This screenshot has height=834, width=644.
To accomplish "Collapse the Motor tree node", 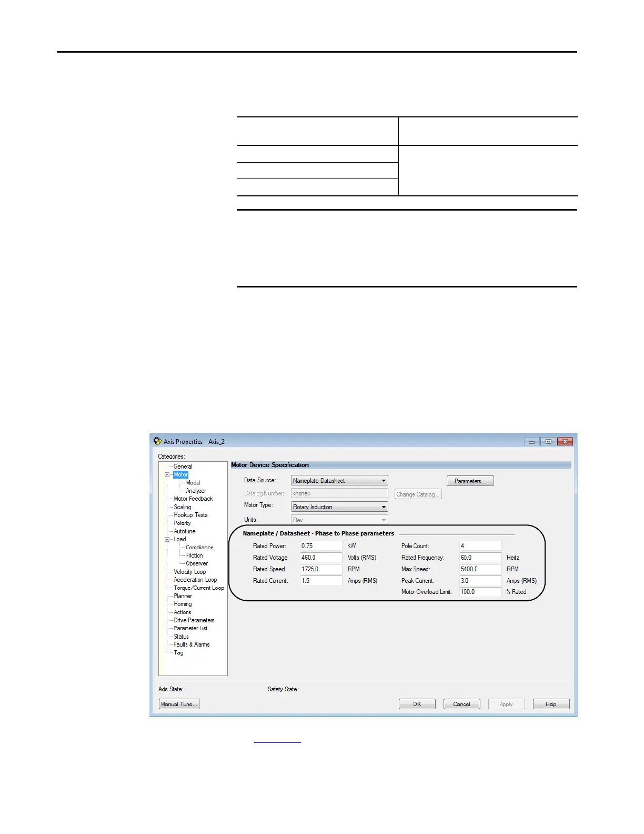I will click(x=167, y=475).
